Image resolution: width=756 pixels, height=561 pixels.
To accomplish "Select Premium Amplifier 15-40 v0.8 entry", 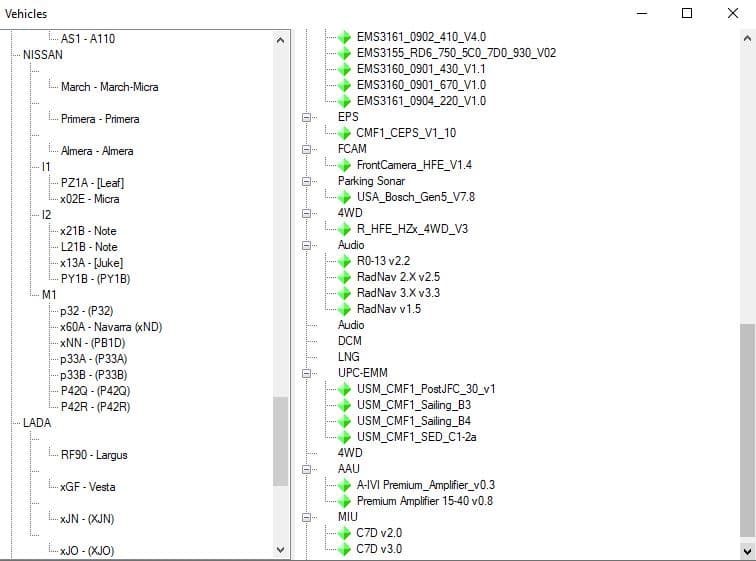I will coord(425,501).
